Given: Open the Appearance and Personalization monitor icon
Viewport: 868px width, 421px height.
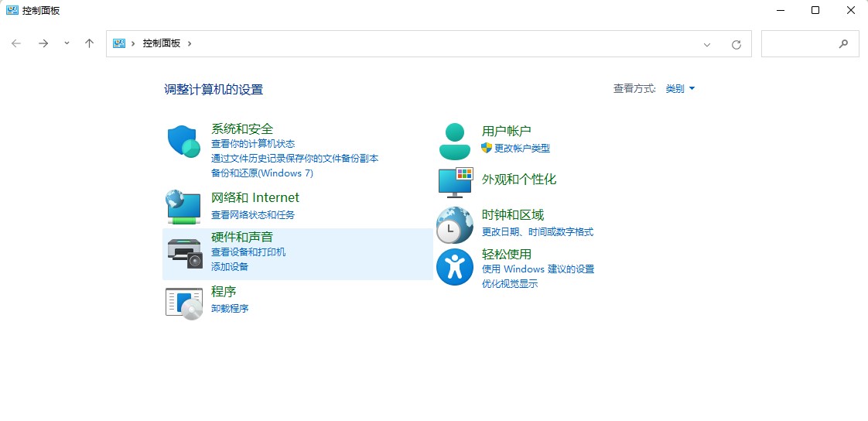Looking at the screenshot, I should click(455, 183).
